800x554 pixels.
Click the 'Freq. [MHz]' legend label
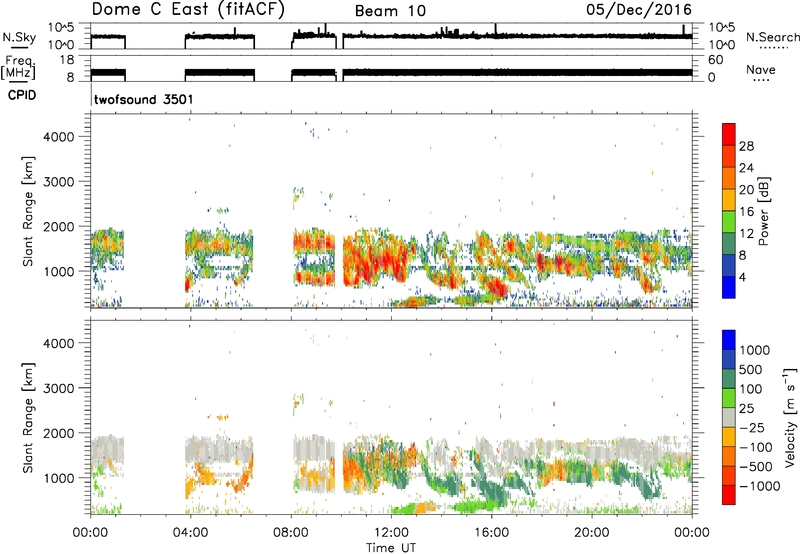(x=18, y=68)
